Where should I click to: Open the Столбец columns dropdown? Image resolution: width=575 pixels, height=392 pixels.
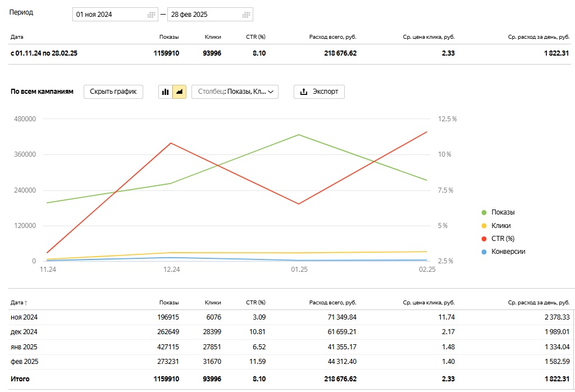(x=235, y=92)
